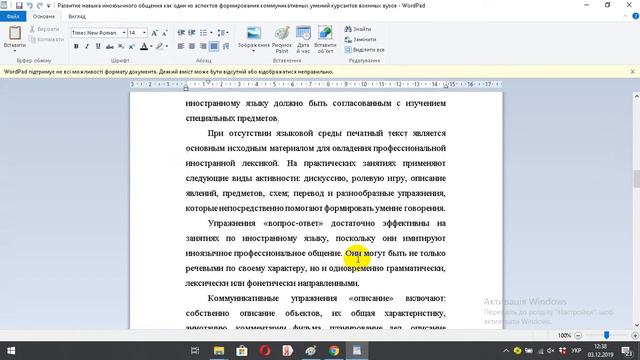The width and height of the screenshot is (640, 360).
Task: Redo the action from the quick access toolbar
Action: [40, 6]
